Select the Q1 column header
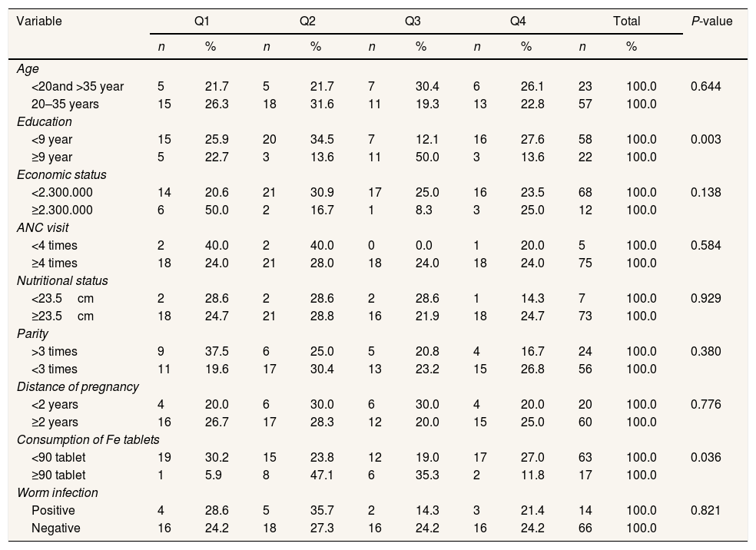The height and width of the screenshot is (550, 756). 202,22
